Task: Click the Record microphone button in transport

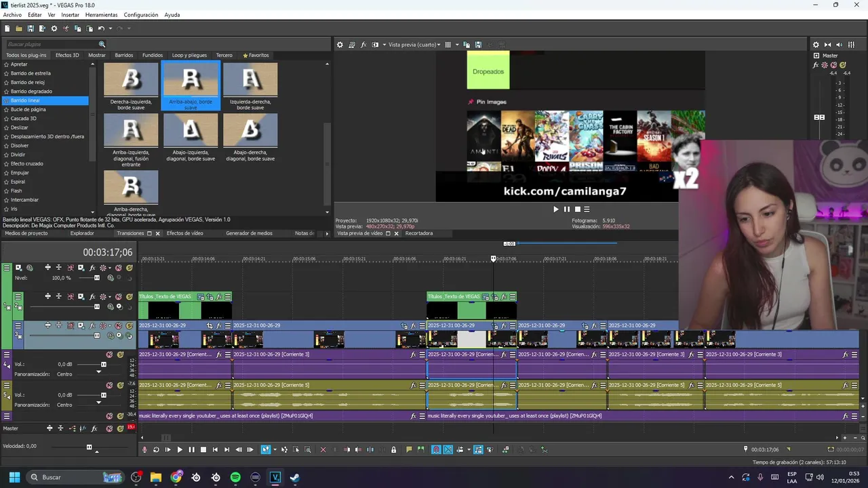Action: pos(144,449)
